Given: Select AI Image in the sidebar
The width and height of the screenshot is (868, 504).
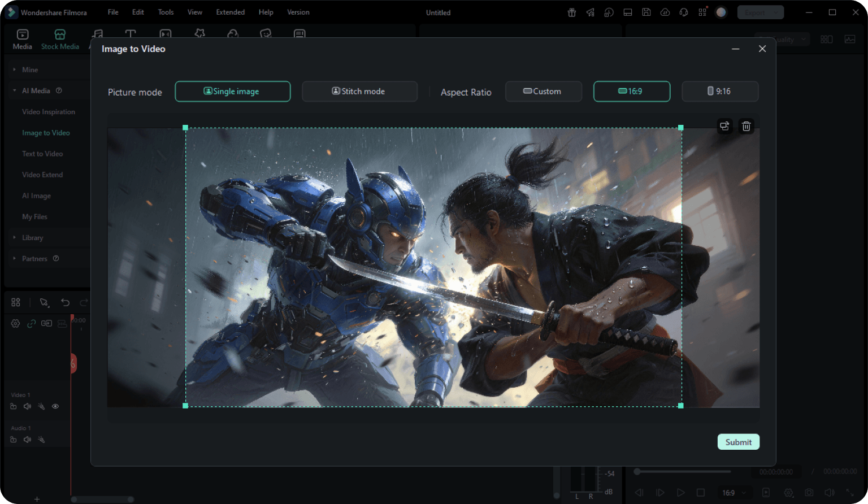Looking at the screenshot, I should [x=36, y=195].
